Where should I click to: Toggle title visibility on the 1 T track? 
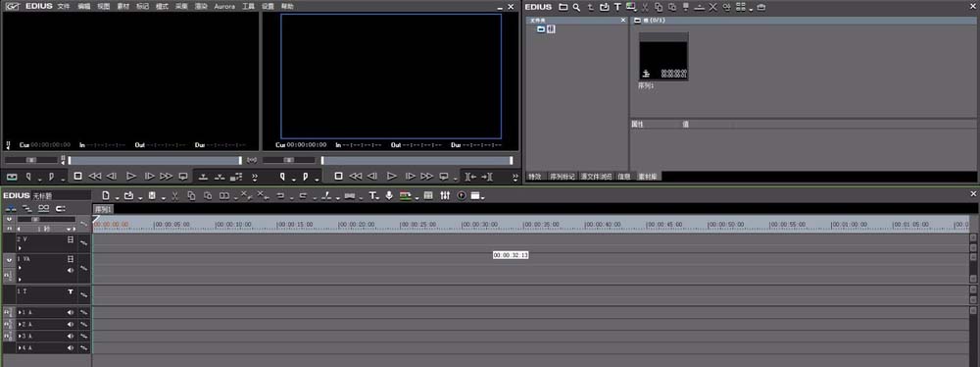pos(71,291)
